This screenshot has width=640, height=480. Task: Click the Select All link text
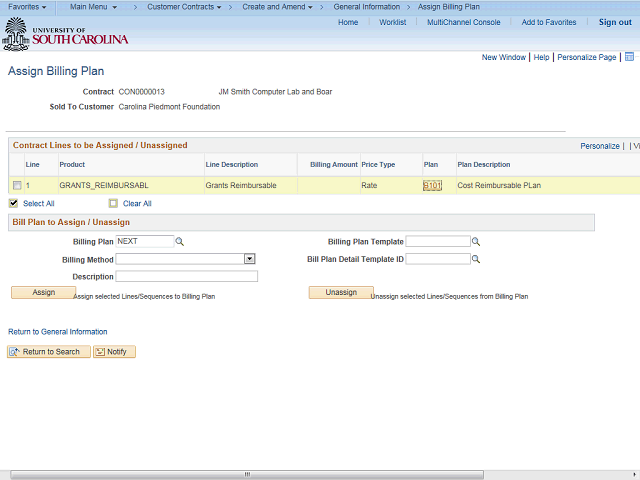pos(39,204)
